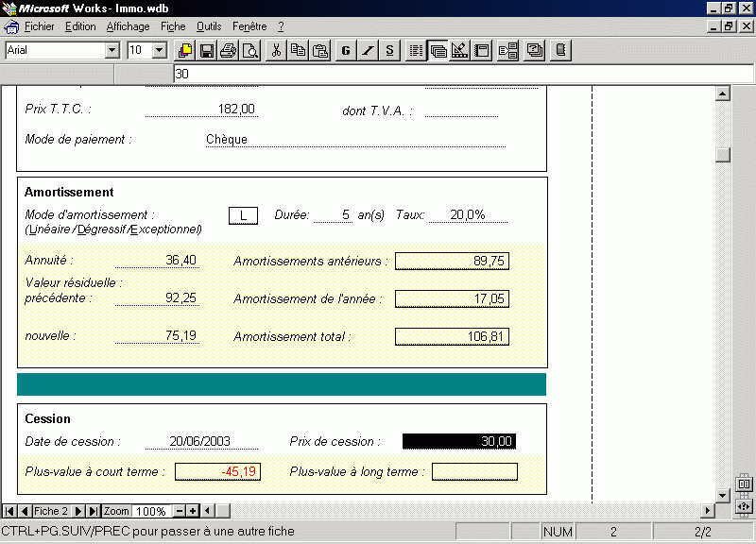Viewport: 756px width, 544px height.
Task: Select Amortissement de l'année field 17,05
Action: [x=452, y=298]
